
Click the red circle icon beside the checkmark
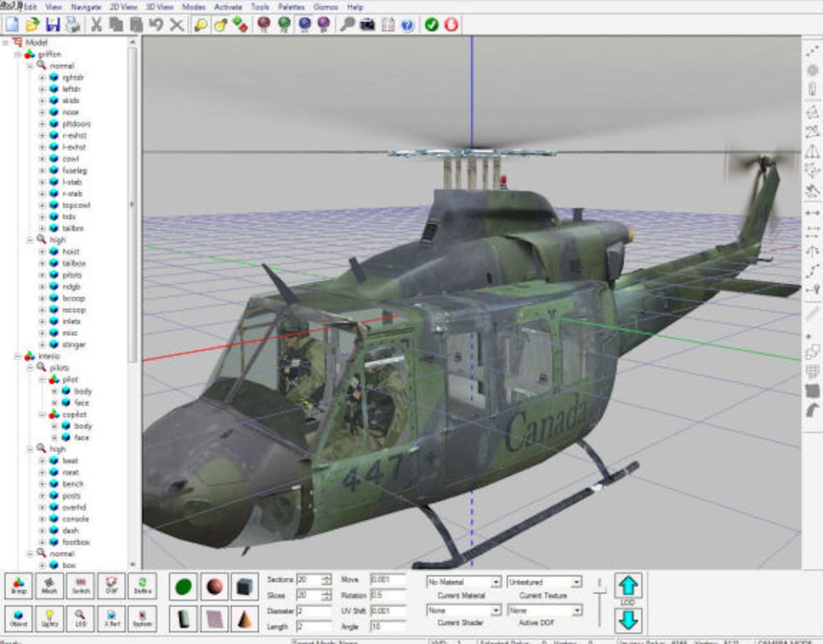tap(451, 25)
